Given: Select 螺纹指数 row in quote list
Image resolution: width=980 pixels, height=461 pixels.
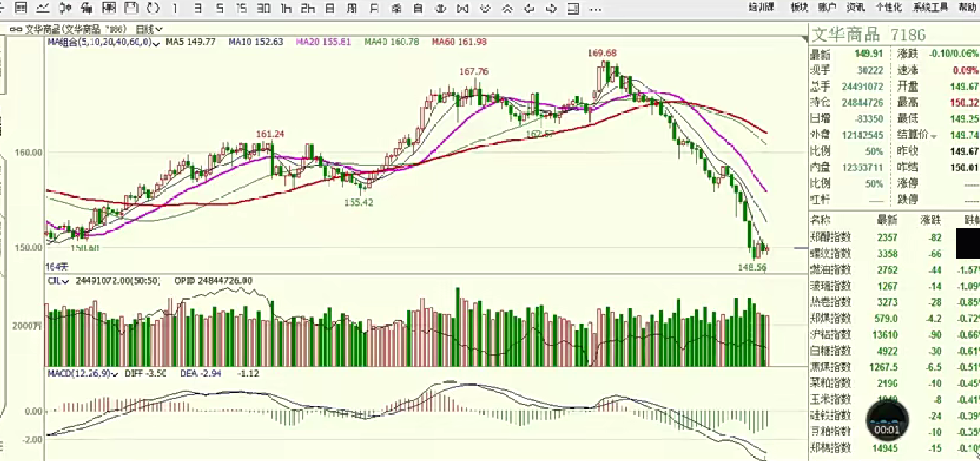Looking at the screenshot, I should (830, 253).
